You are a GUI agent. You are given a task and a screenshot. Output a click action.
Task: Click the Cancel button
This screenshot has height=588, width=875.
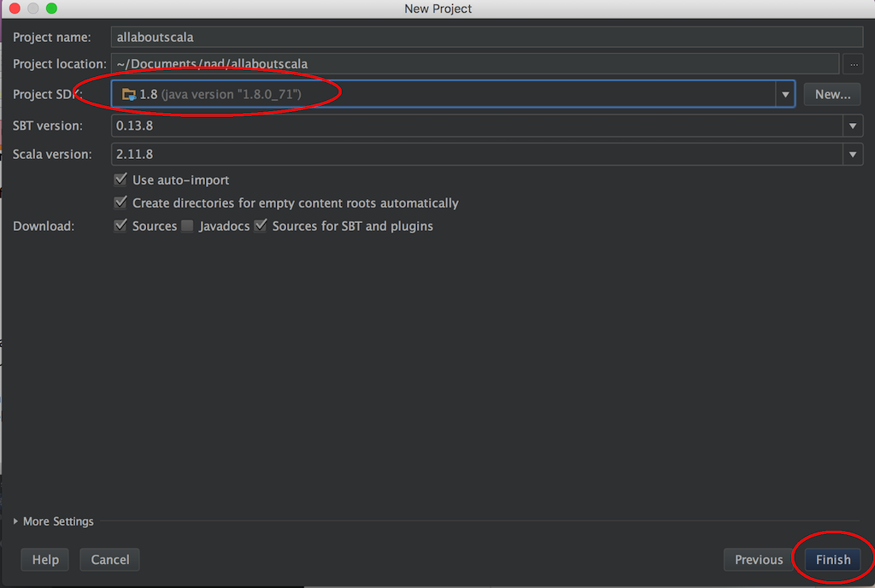pyautogui.click(x=110, y=560)
